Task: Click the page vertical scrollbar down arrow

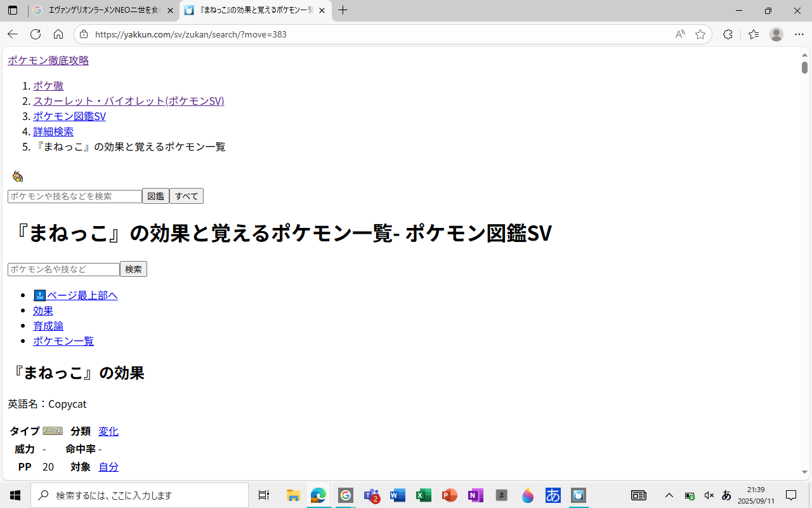Action: tap(805, 472)
